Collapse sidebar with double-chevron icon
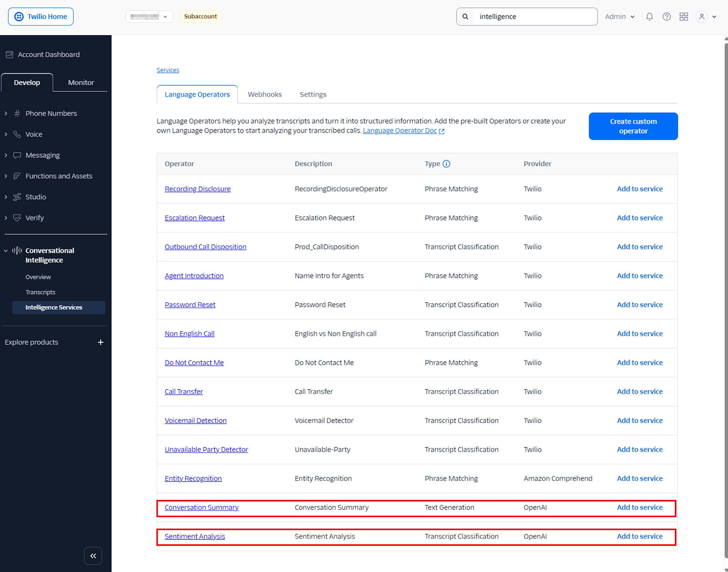 click(93, 556)
